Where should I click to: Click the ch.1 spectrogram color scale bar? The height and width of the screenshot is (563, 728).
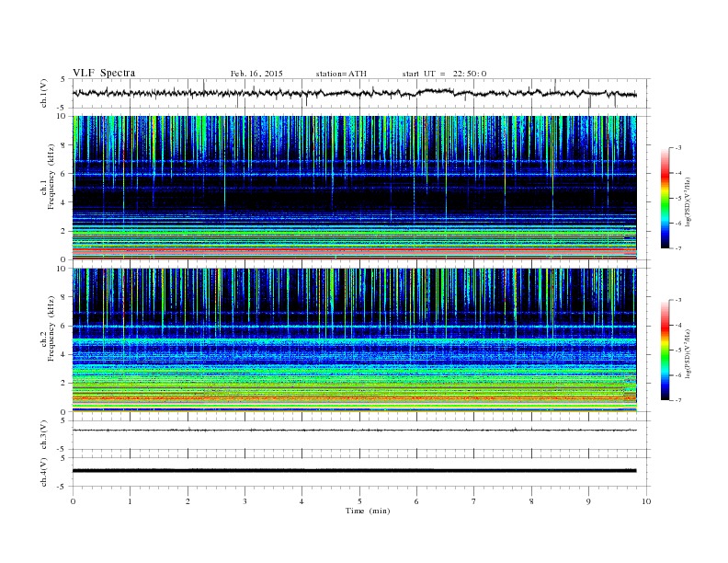[665, 198]
